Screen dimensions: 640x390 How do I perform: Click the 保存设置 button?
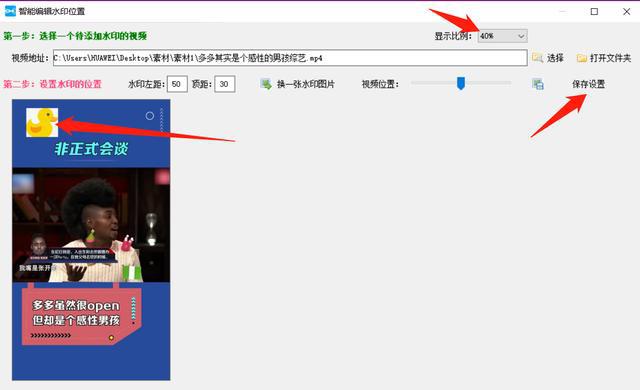coord(588,84)
